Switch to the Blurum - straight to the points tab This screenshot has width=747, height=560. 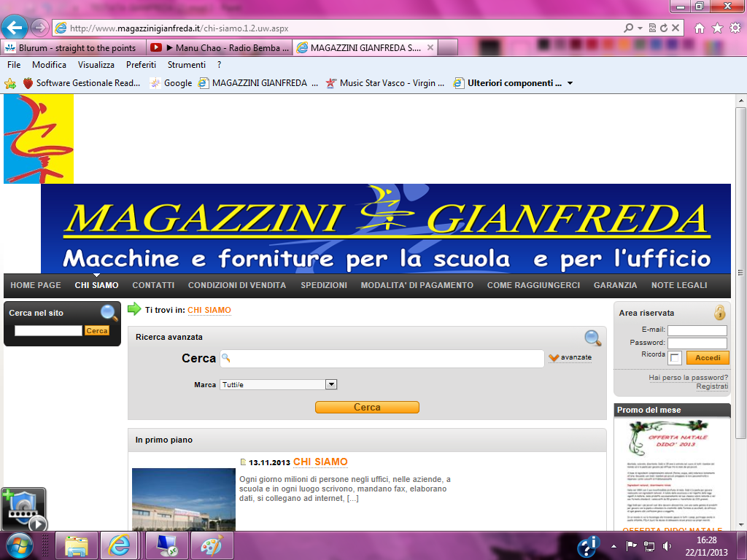coord(74,47)
